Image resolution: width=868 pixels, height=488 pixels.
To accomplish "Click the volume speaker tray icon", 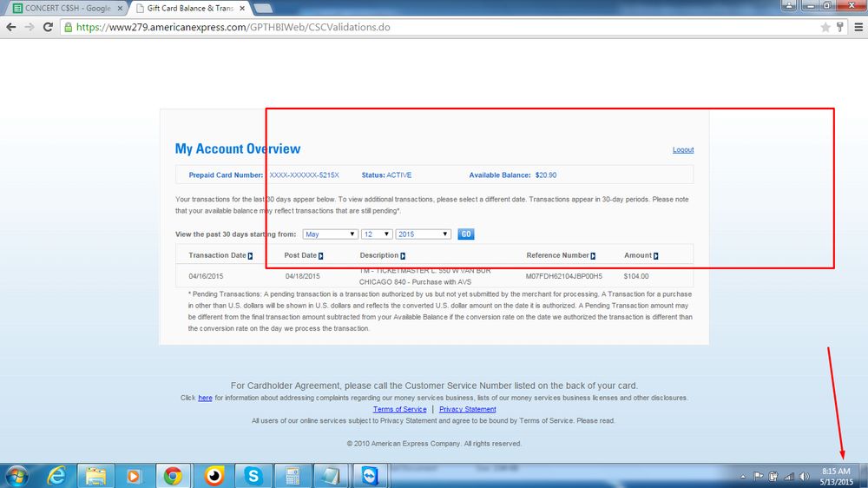I will pyautogui.click(x=805, y=477).
